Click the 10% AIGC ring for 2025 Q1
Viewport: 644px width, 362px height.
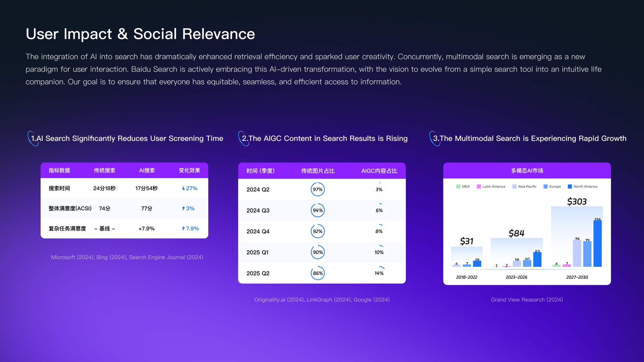pos(379,252)
